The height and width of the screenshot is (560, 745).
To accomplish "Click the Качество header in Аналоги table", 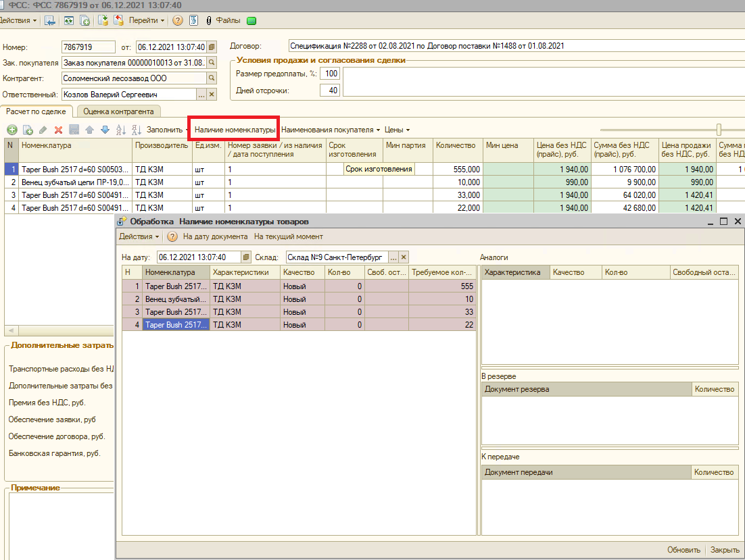I will tap(575, 272).
